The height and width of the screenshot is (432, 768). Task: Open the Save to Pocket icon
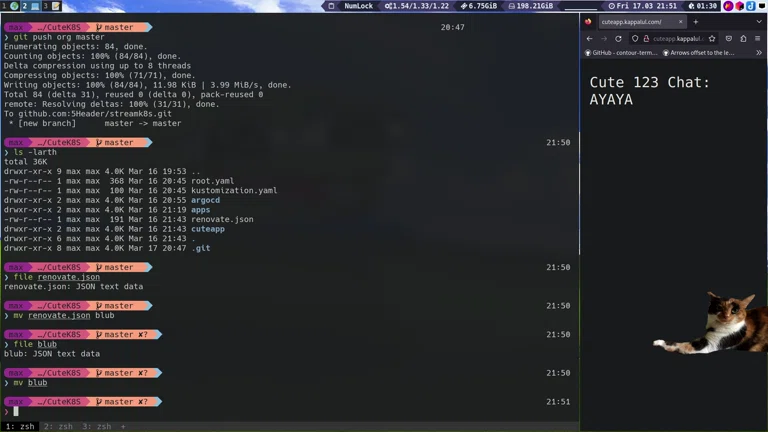[728, 38]
